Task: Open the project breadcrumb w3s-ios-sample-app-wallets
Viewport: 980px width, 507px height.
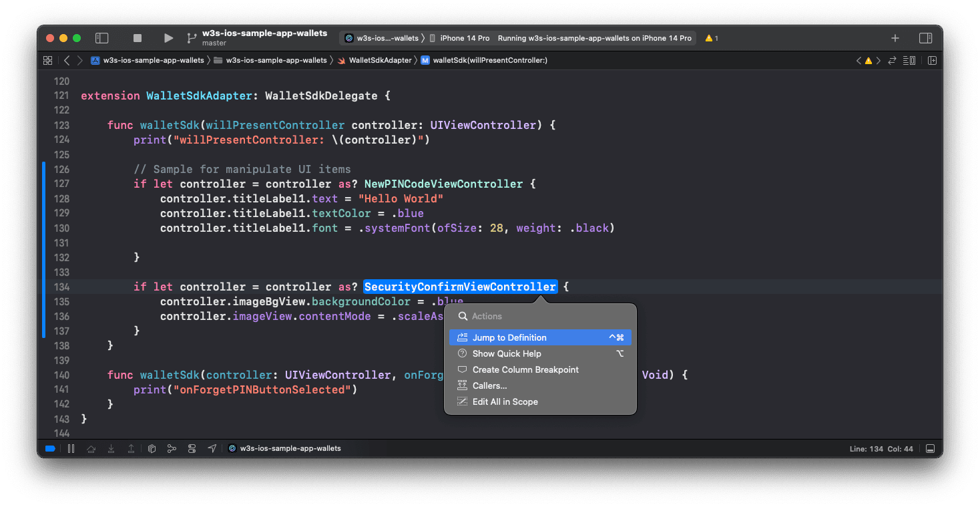Action: (148, 60)
